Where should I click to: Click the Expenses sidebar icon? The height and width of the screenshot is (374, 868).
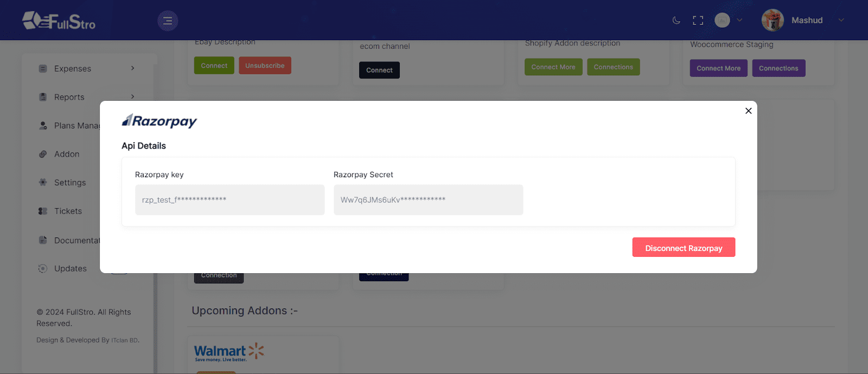pos(43,69)
